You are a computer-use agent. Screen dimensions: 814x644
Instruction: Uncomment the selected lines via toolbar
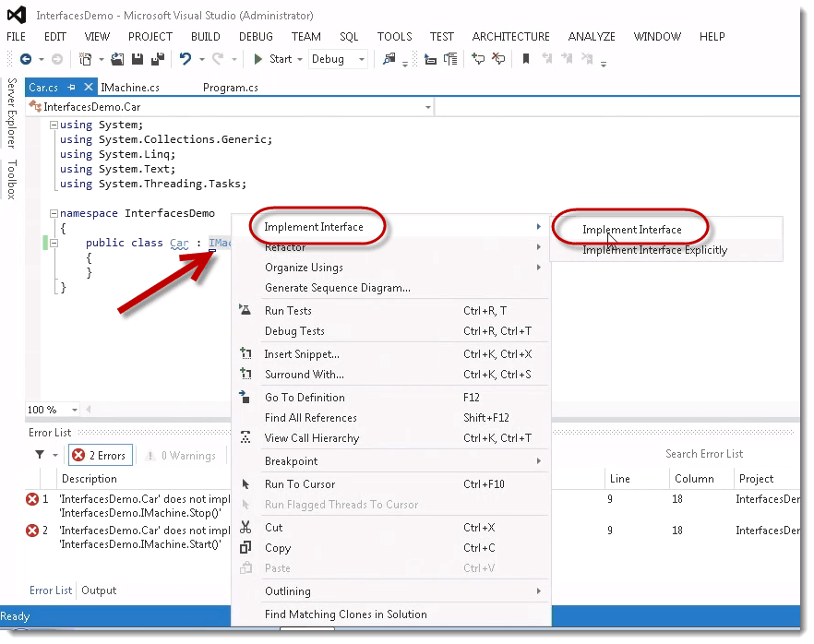coord(498,59)
